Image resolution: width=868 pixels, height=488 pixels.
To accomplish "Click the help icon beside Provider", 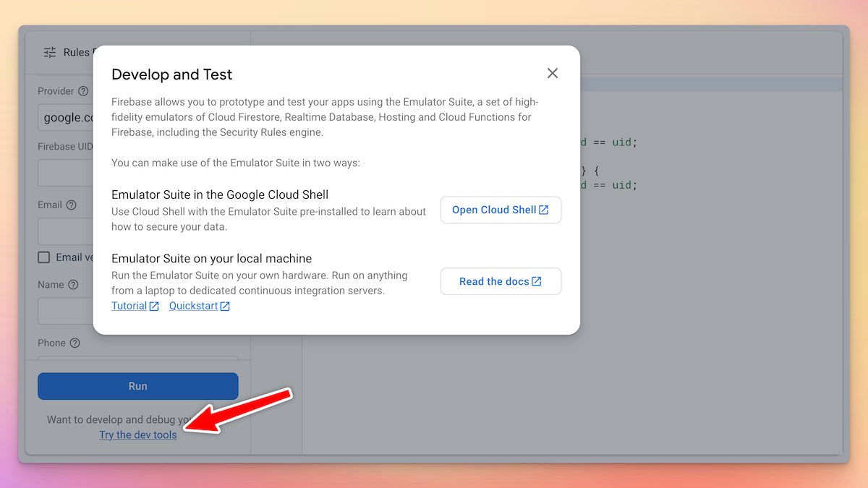I will (83, 91).
